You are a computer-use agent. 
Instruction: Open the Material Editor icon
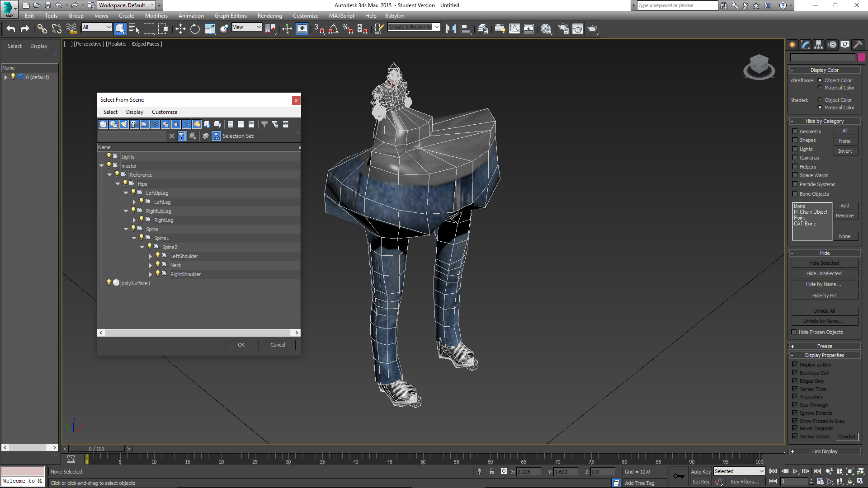click(546, 29)
